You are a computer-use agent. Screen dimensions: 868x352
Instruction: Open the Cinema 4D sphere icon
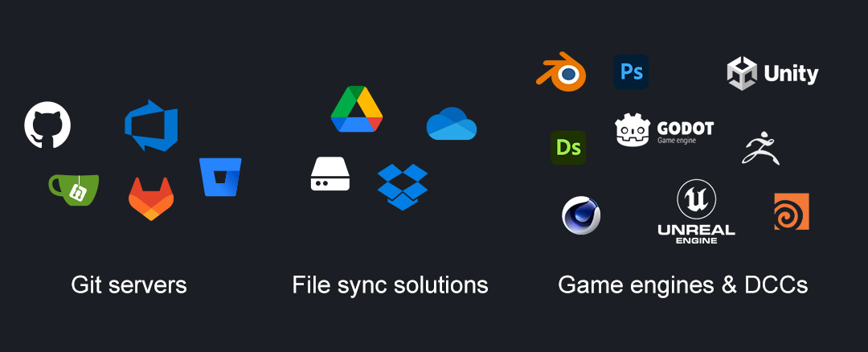(581, 216)
